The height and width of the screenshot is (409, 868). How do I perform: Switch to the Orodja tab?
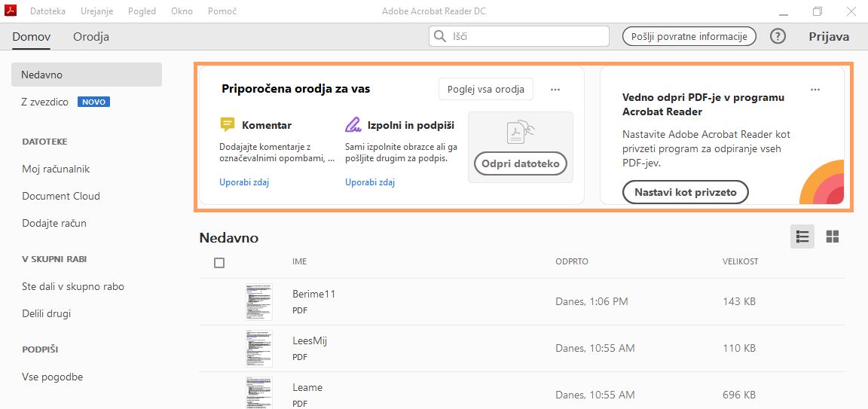(90, 37)
